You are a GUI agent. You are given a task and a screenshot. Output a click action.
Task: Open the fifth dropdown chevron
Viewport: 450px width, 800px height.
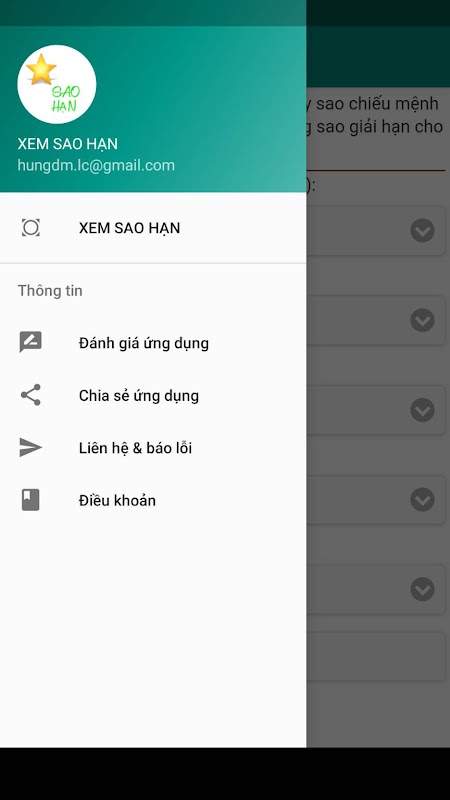point(422,589)
